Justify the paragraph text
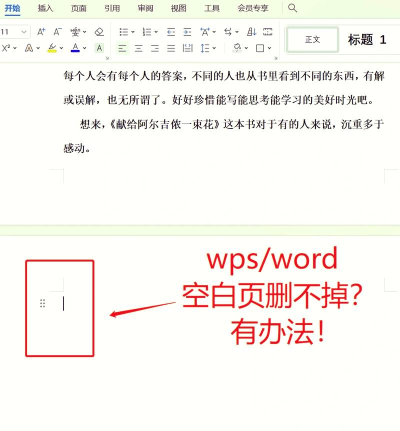The image size is (400, 431). pyautogui.click(x=171, y=48)
